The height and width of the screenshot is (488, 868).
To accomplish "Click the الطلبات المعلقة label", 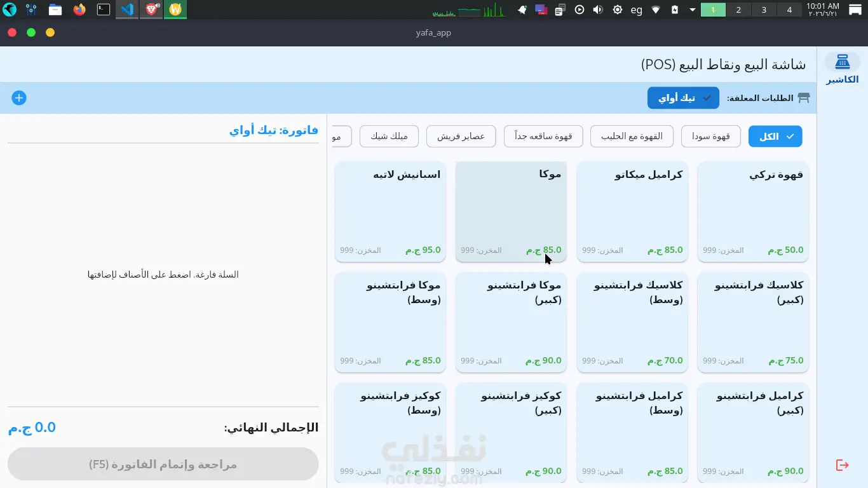I will pyautogui.click(x=760, y=98).
